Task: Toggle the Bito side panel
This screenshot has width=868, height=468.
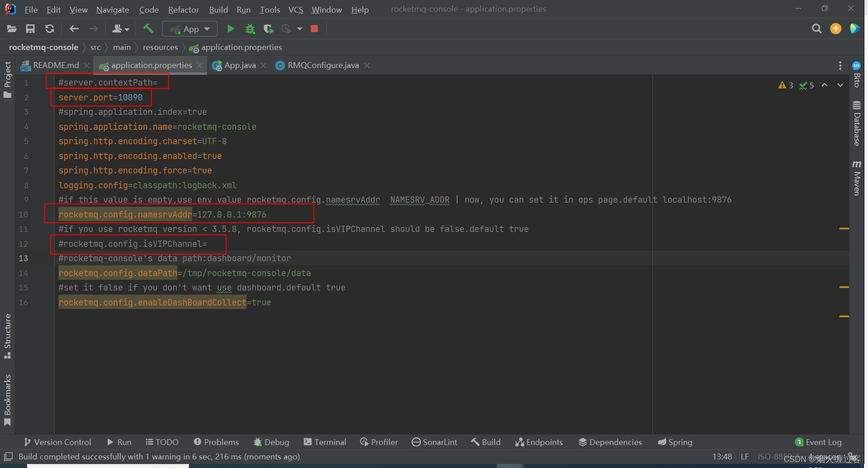Action: [x=857, y=75]
